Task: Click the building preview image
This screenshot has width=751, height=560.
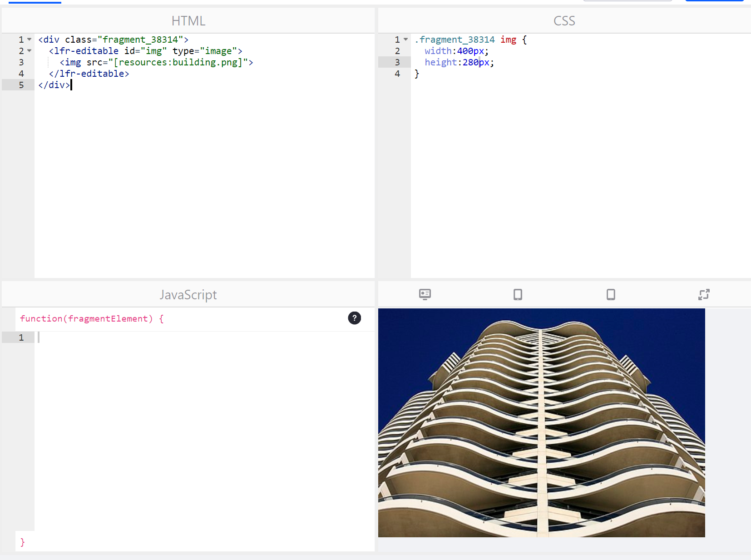Action: 541,422
